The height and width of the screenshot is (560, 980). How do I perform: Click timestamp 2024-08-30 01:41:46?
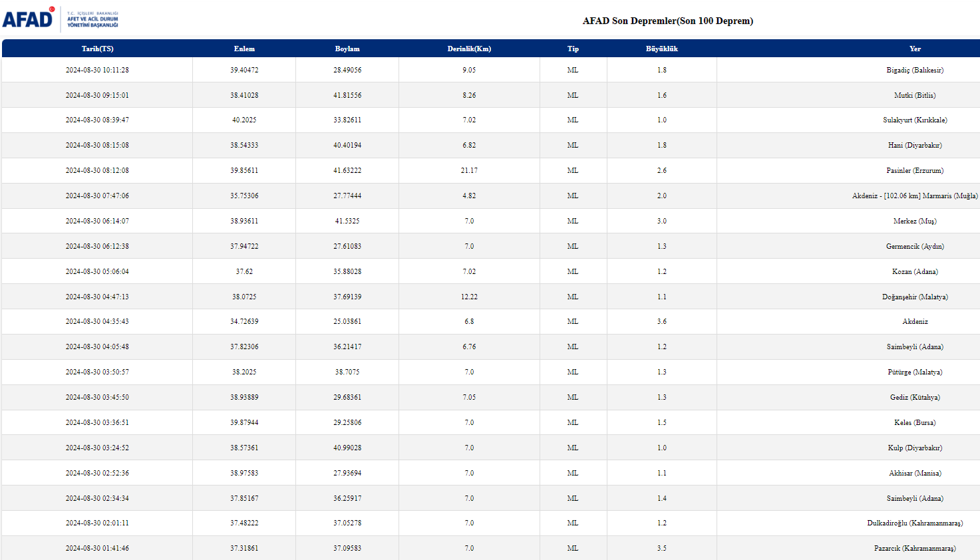[97, 548]
